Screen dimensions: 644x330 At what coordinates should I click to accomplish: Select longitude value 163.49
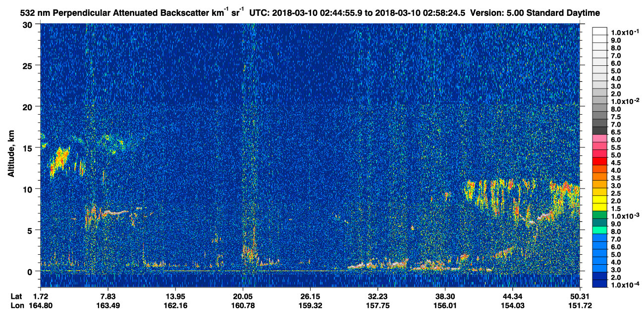click(x=108, y=305)
